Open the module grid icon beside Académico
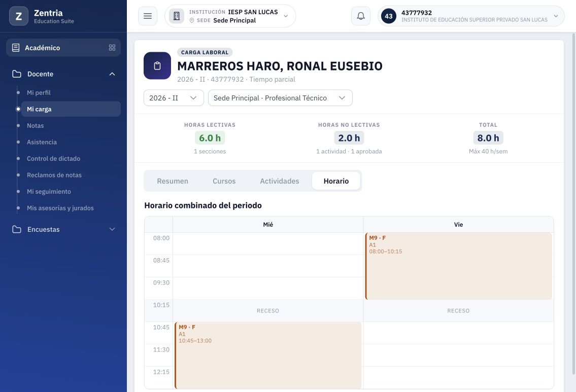Screen dimensions: 576x392 112,48
